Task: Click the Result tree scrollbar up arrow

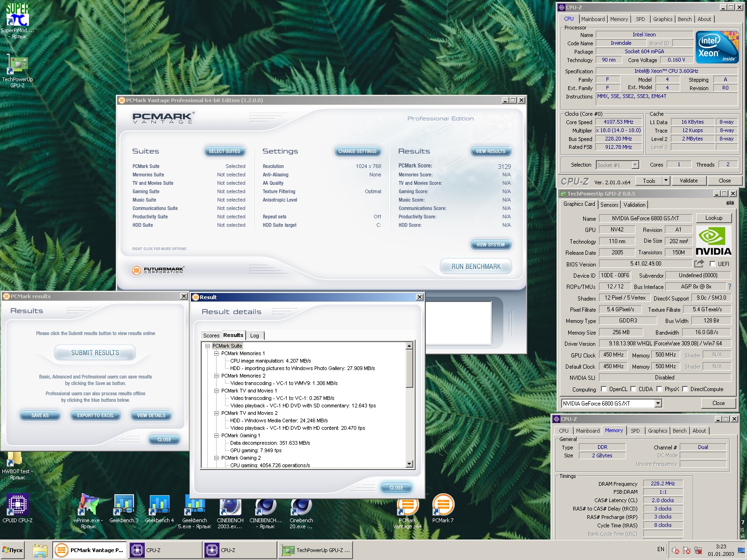Action: (x=409, y=346)
